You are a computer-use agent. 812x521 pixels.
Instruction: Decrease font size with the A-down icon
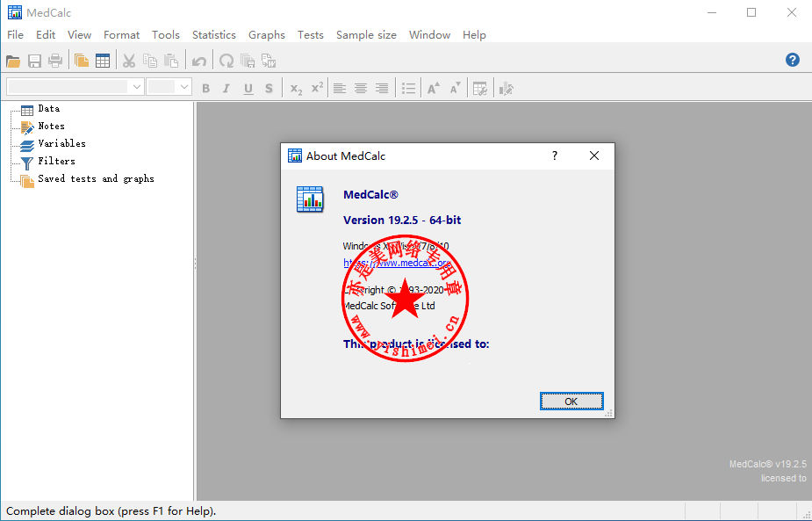click(x=455, y=89)
